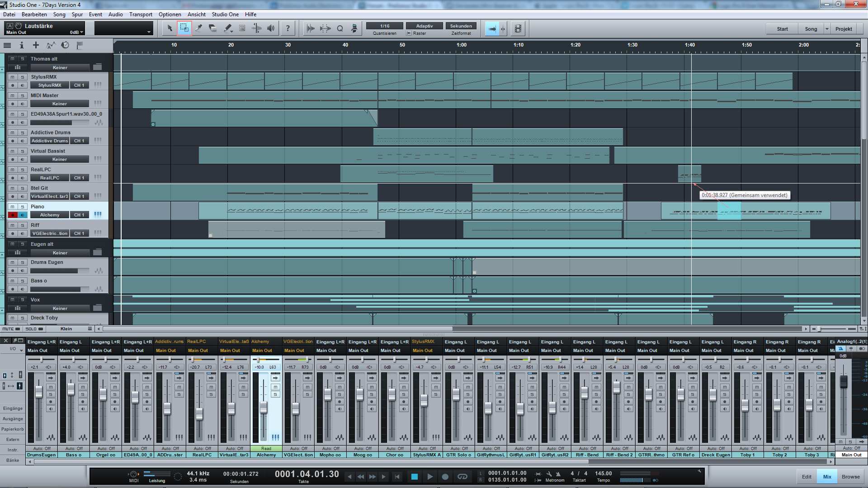Open the empty parameter dropdown beside Lautstärke

123,28
